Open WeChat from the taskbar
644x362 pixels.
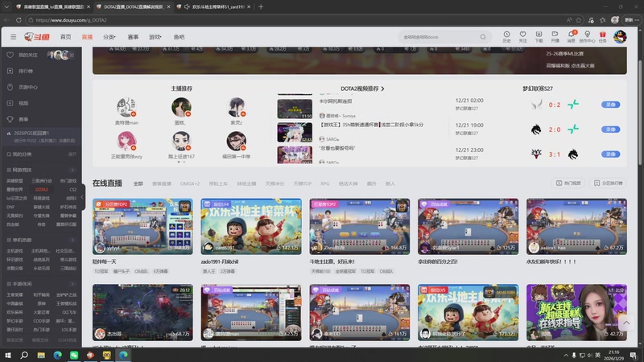(x=74, y=355)
